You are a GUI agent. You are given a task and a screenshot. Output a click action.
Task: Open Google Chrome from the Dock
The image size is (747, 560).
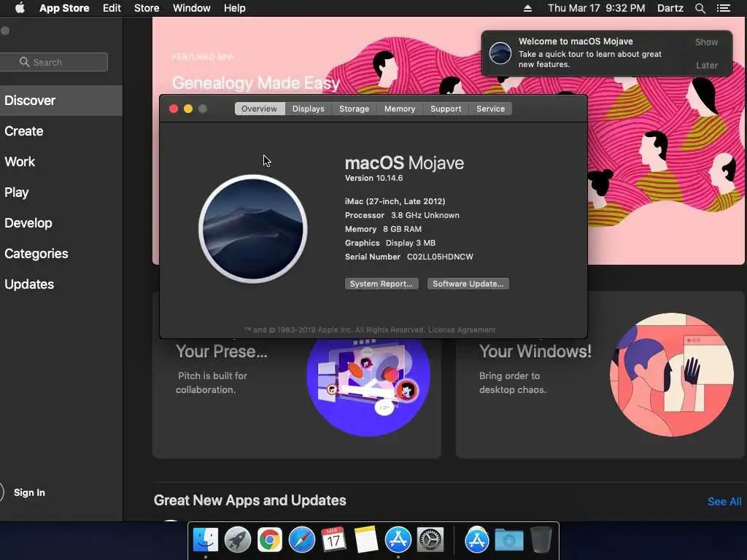click(270, 540)
